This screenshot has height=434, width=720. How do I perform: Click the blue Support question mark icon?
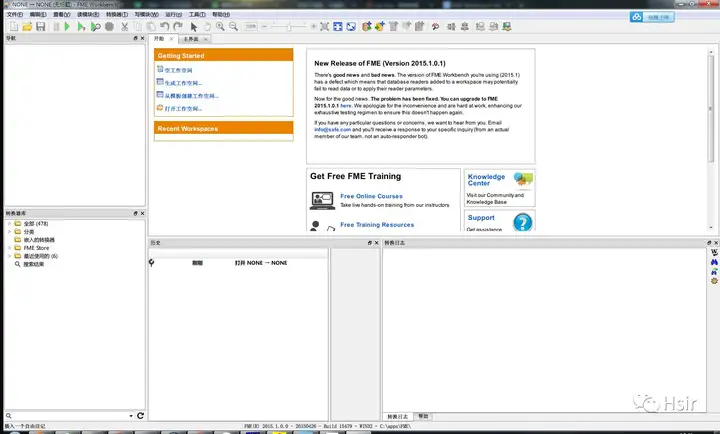point(523,222)
